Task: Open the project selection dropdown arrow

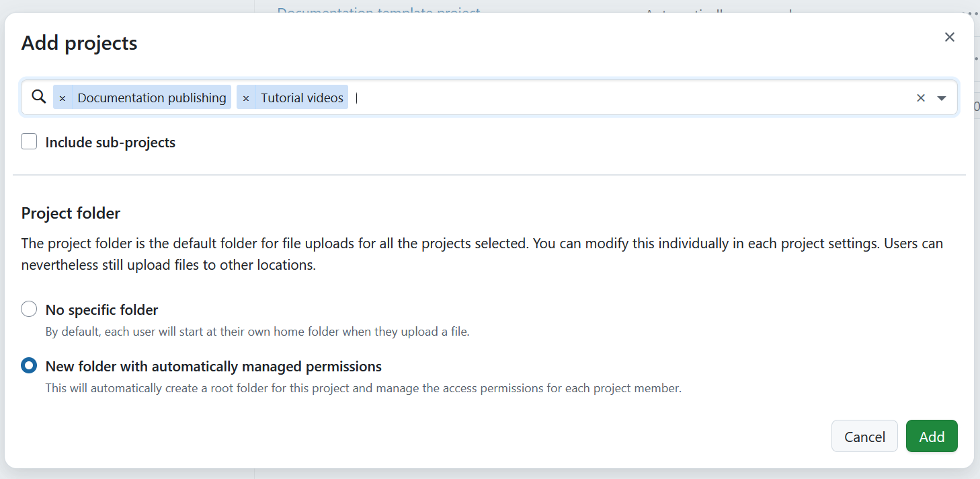Action: [x=942, y=98]
